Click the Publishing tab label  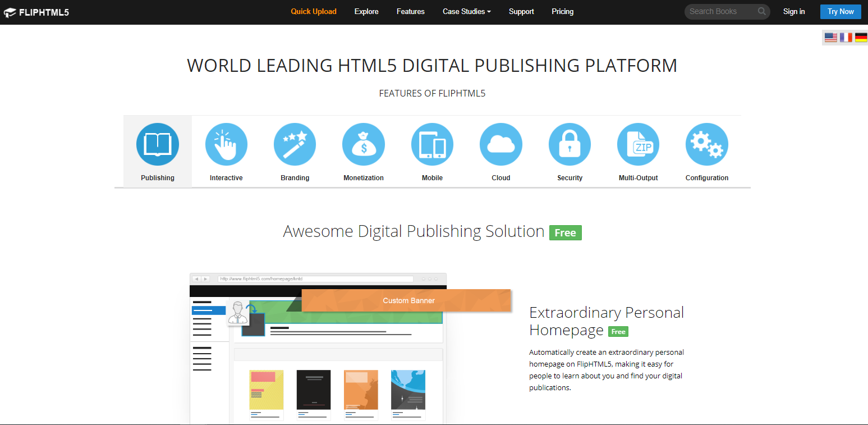158,178
